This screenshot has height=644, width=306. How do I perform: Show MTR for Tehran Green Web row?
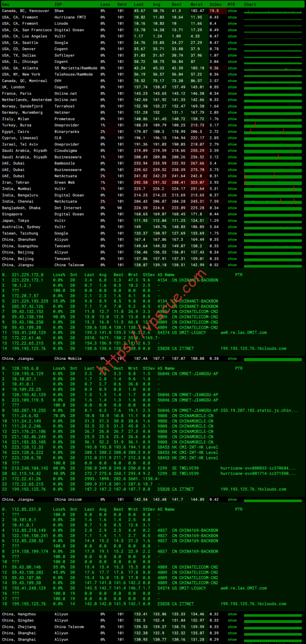click(232, 183)
